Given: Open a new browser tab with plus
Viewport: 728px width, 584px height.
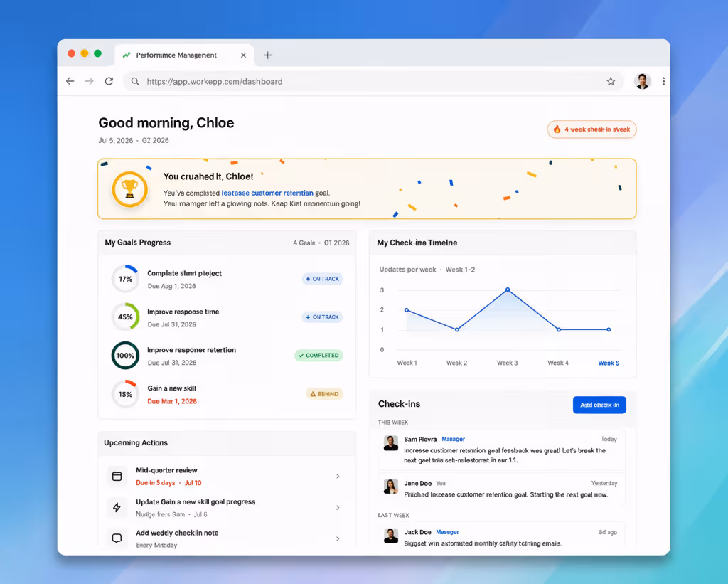Looking at the screenshot, I should [267, 55].
